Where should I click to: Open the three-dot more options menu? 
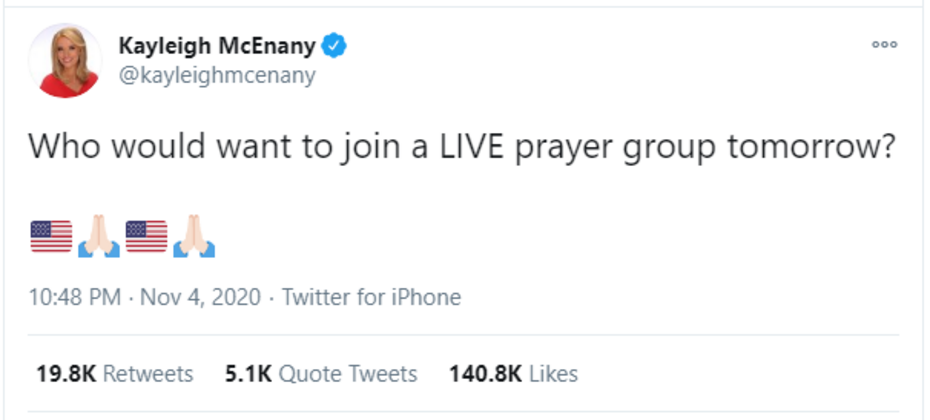(x=884, y=45)
